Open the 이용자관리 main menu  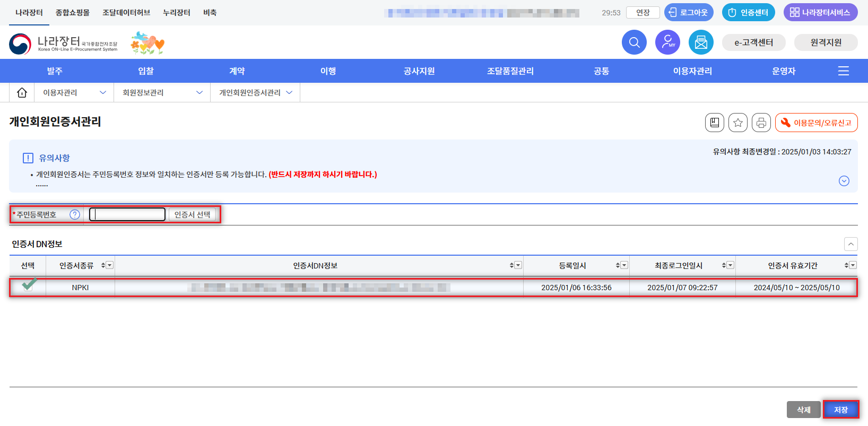point(693,71)
